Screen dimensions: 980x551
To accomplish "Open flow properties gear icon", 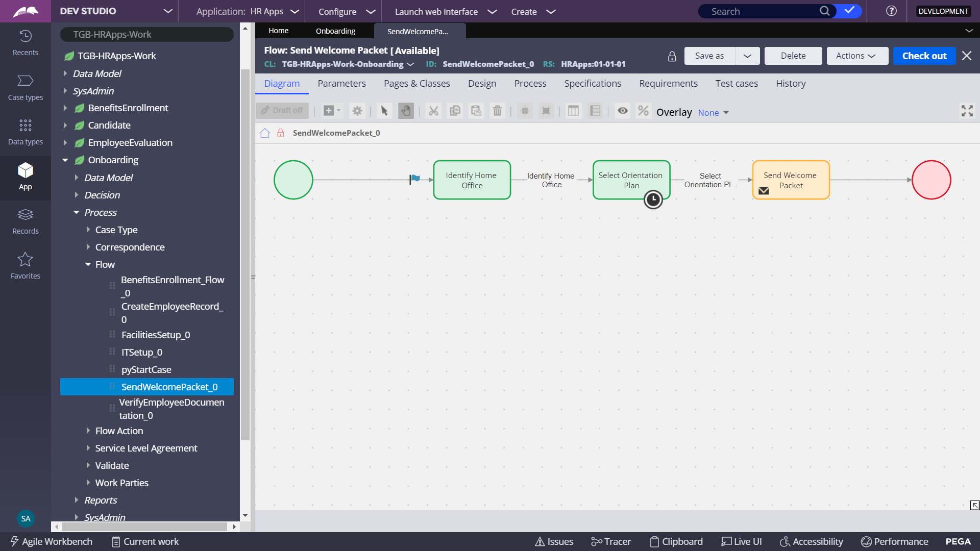I will tap(357, 111).
